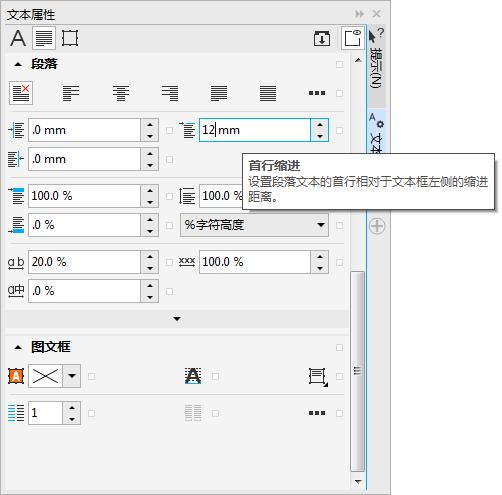Click character spacing field 20.0 %

(x=84, y=262)
